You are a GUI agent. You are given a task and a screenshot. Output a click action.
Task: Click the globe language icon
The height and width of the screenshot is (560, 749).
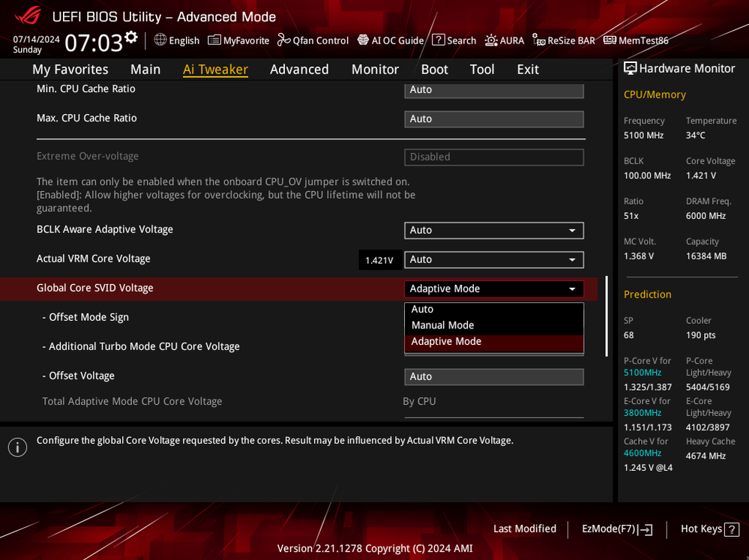[x=160, y=40]
